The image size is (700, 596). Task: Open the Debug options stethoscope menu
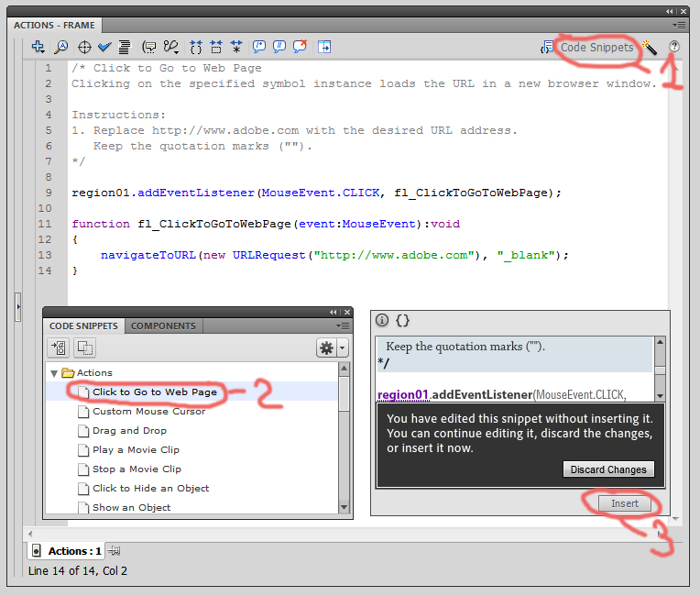(171, 47)
